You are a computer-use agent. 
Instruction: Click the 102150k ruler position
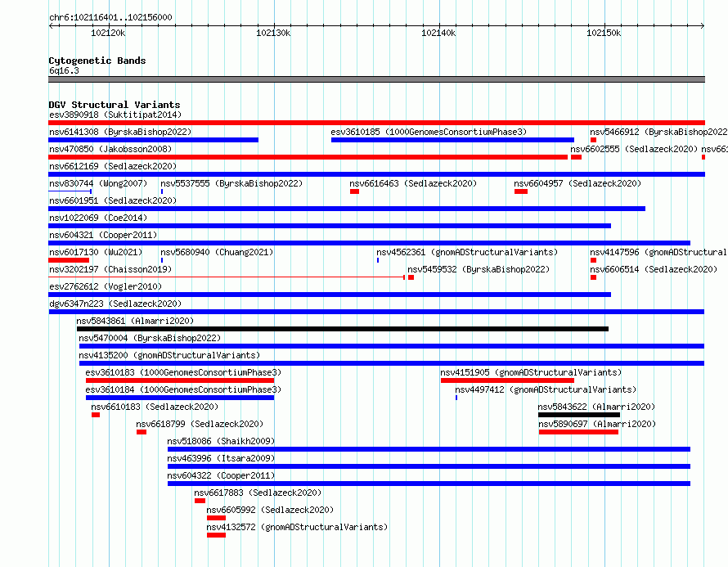pyautogui.click(x=604, y=33)
